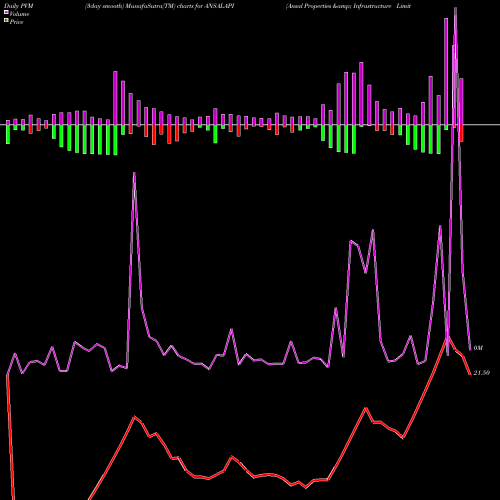Select the '21.50' price end label
This screenshot has height=500, width=500.
pos(482,373)
